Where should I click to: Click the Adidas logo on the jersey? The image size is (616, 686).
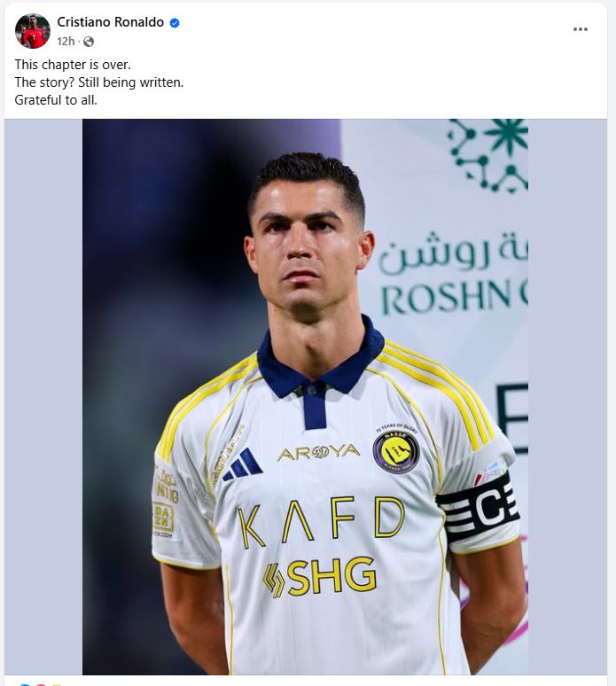point(243,464)
